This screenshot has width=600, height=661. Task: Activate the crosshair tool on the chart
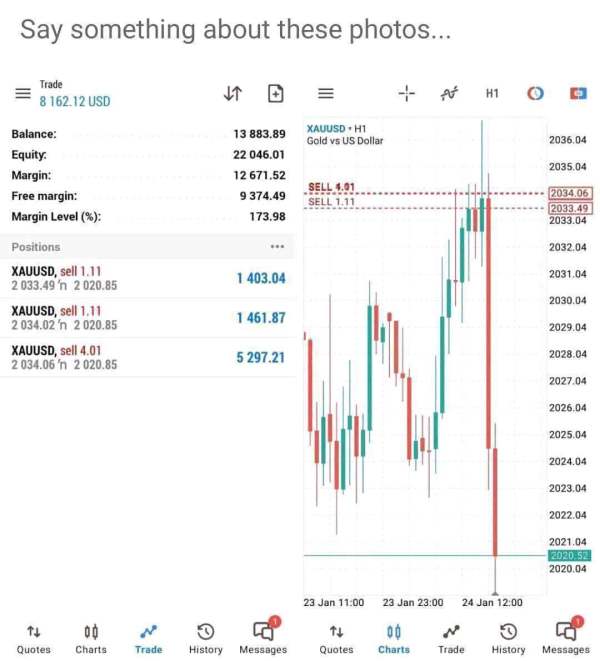coord(407,93)
